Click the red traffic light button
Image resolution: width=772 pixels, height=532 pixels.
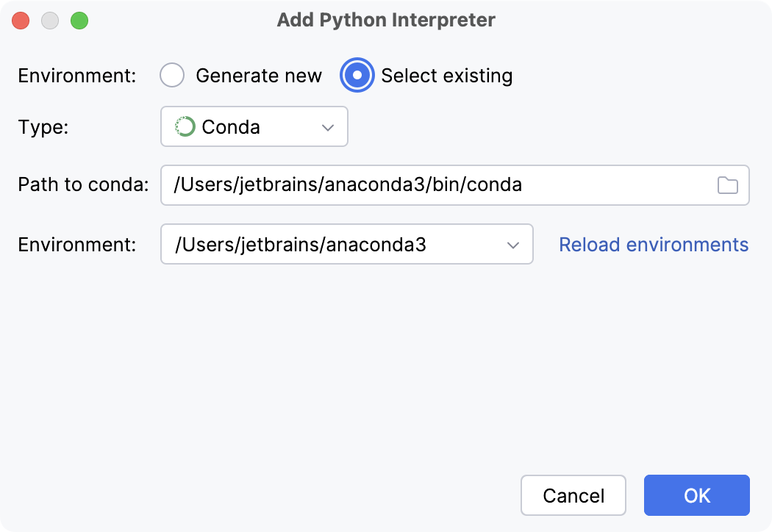(x=21, y=20)
